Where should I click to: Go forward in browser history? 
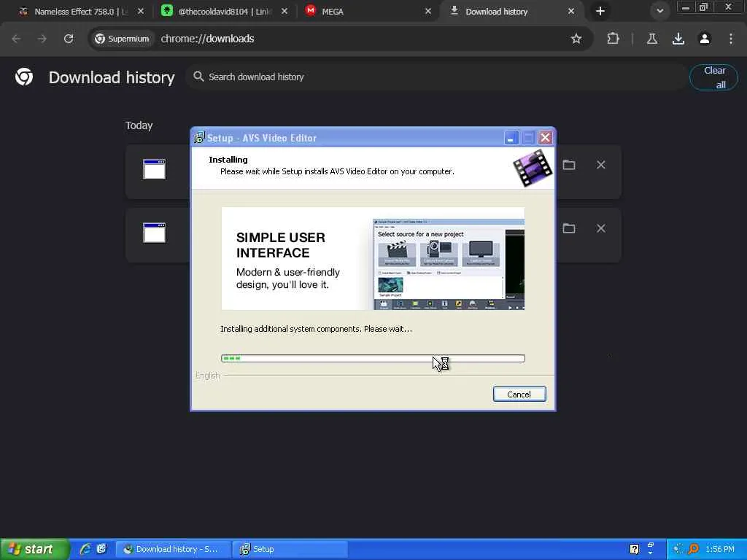pos(42,39)
